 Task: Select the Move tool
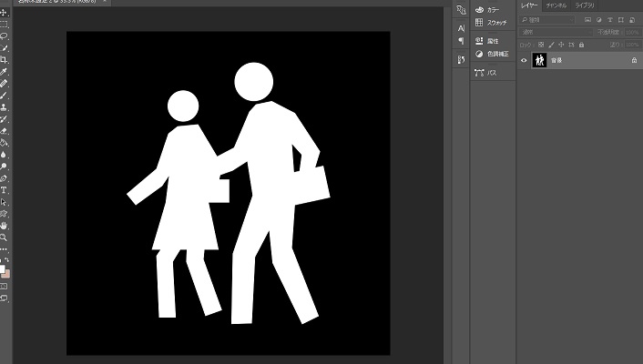(5, 13)
